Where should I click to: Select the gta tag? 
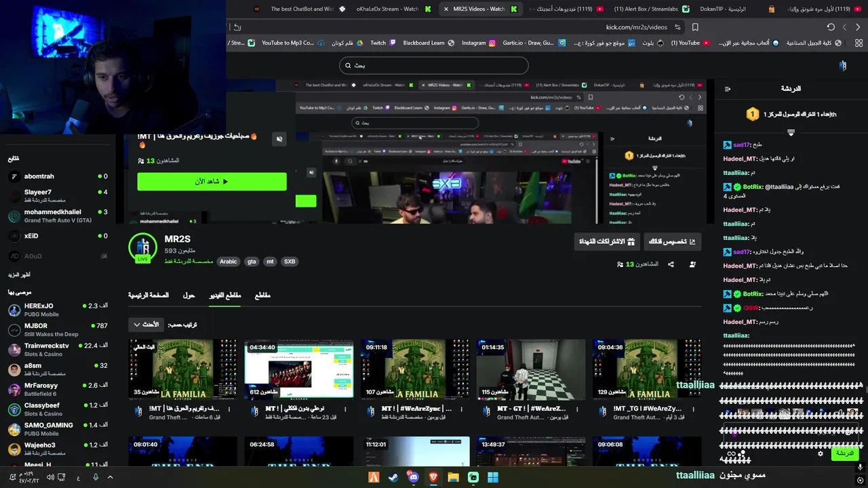(x=252, y=262)
